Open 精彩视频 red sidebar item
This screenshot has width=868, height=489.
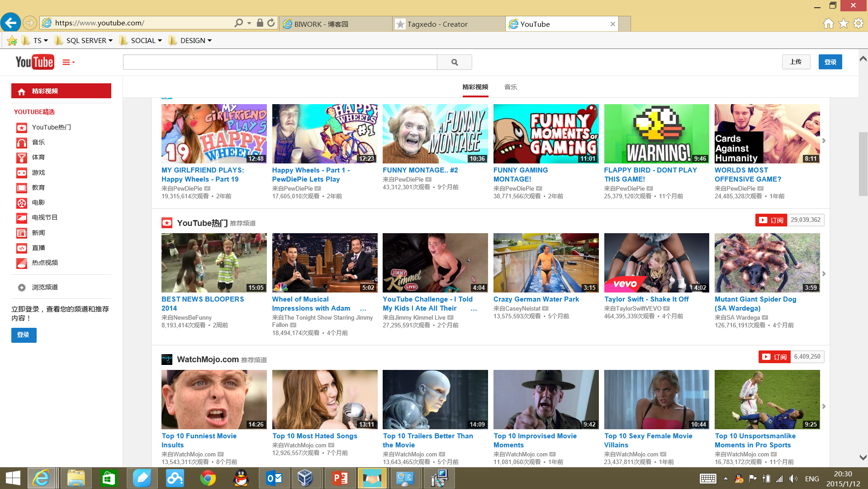[61, 91]
